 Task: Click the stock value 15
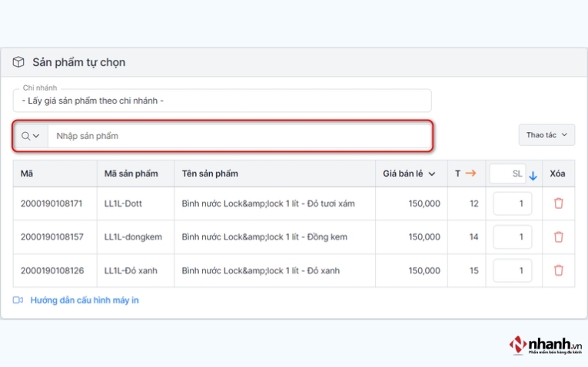point(474,270)
